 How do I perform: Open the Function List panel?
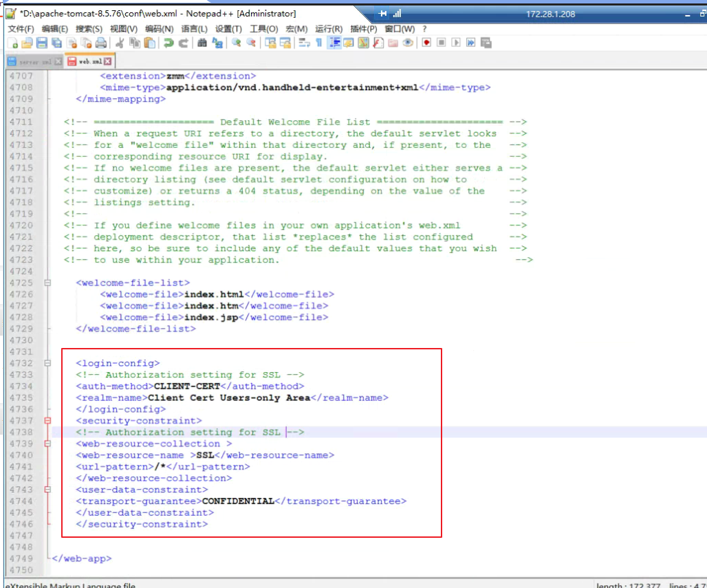(378, 43)
